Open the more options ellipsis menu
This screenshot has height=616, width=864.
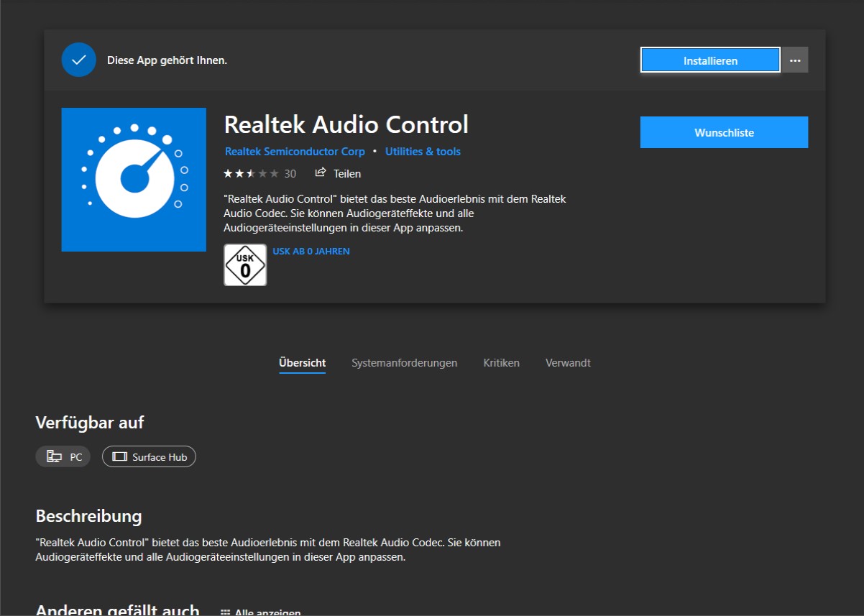[795, 60]
